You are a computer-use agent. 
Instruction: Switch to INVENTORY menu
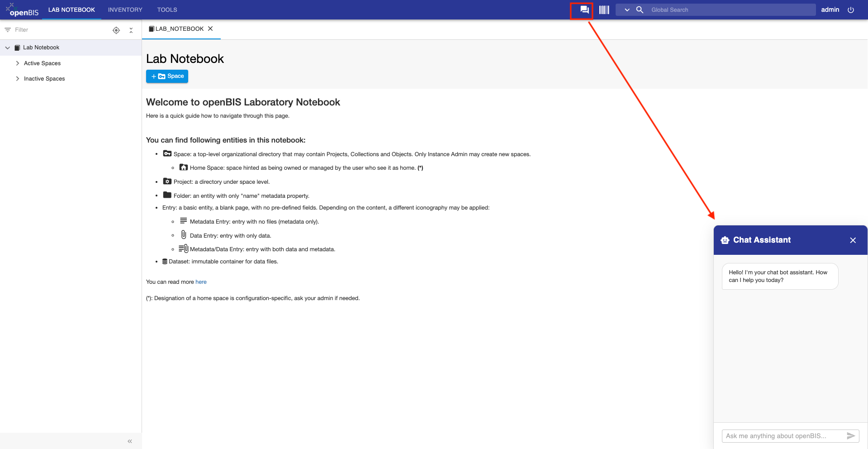pyautogui.click(x=125, y=10)
